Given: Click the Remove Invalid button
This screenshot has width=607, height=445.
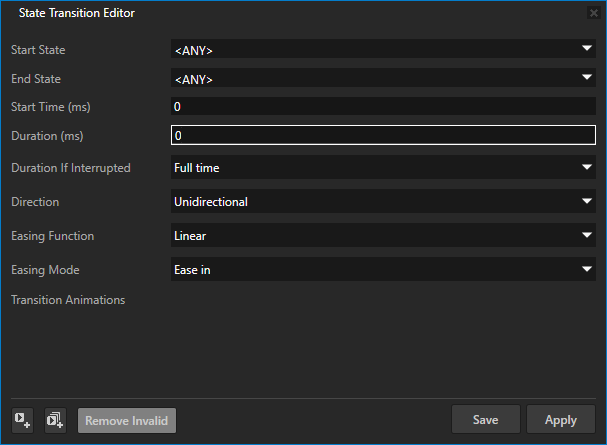Looking at the screenshot, I should (127, 421).
